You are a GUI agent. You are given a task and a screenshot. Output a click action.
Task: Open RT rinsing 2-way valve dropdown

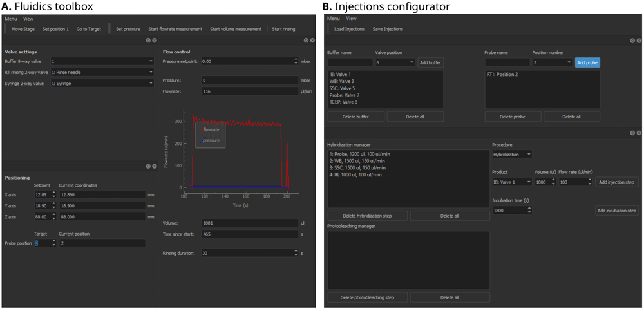coord(102,72)
